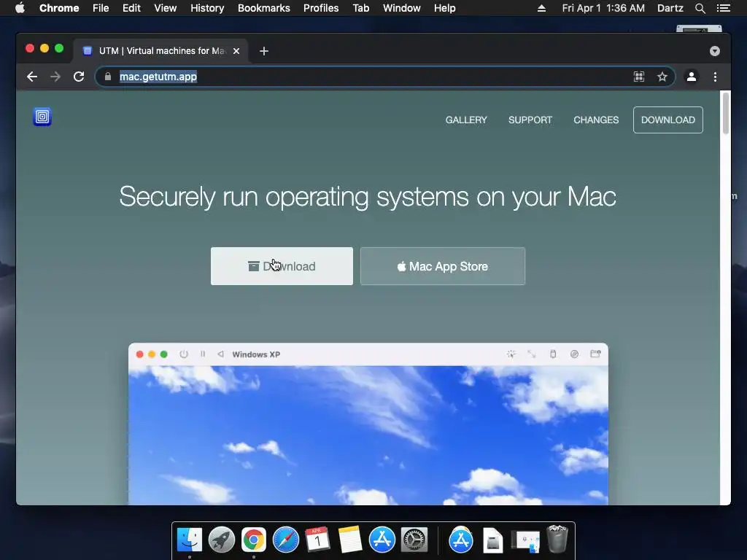Image resolution: width=747 pixels, height=560 pixels.
Task: Click the Chrome icon in the Dock
Action: pos(253,540)
